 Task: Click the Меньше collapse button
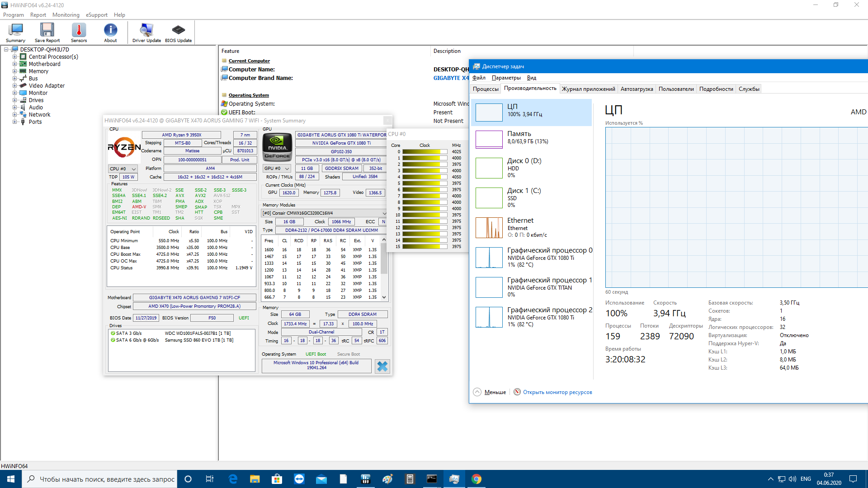(490, 392)
